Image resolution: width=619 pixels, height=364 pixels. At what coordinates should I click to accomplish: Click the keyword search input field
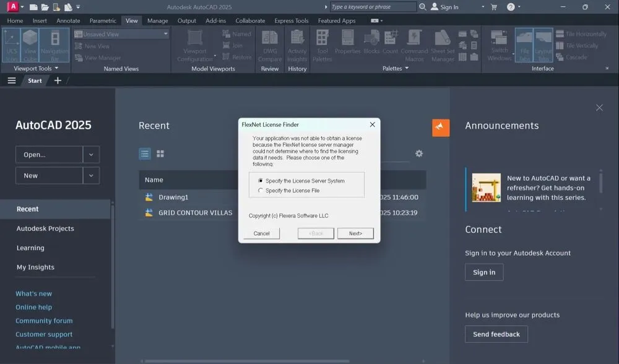click(x=373, y=7)
